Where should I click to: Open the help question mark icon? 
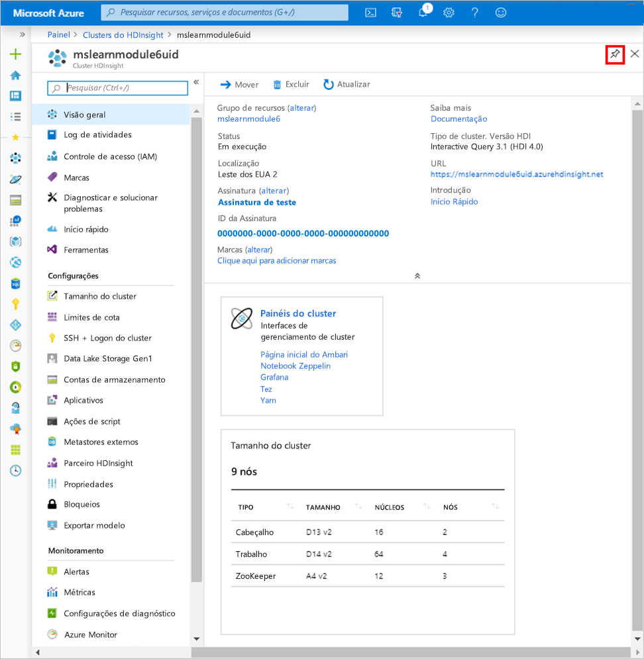474,13
